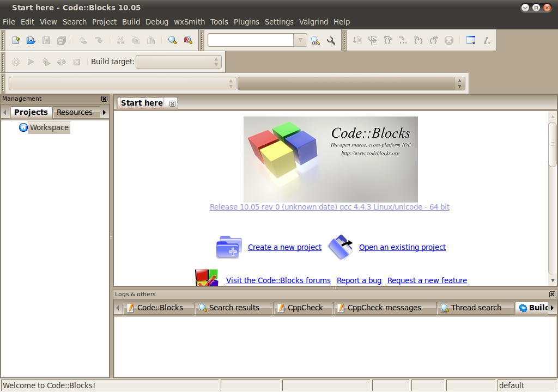The width and height of the screenshot is (558, 392).
Task: Select the Projects tab
Action: click(31, 112)
